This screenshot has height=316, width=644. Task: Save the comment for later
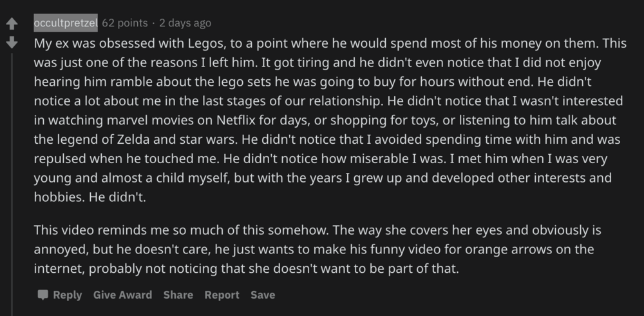click(x=262, y=295)
